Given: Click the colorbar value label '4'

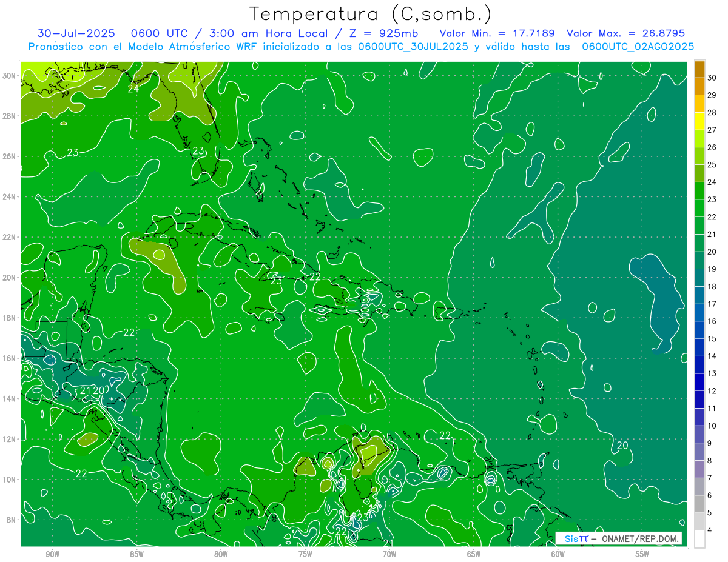Looking at the screenshot, I should (710, 530).
